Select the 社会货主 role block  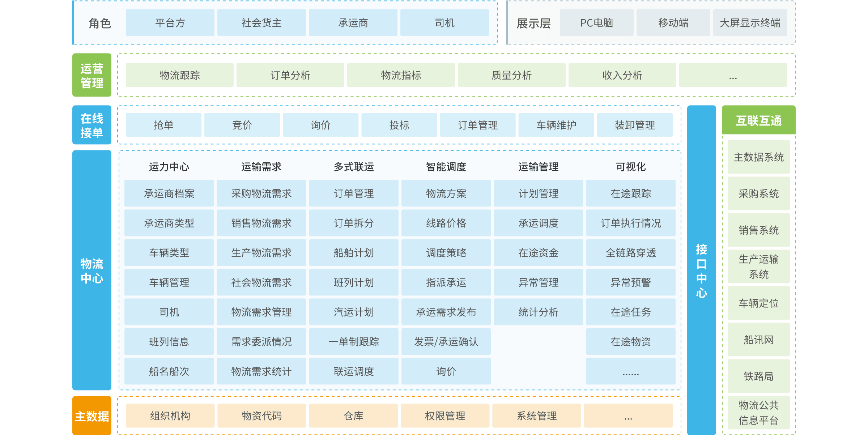261,23
